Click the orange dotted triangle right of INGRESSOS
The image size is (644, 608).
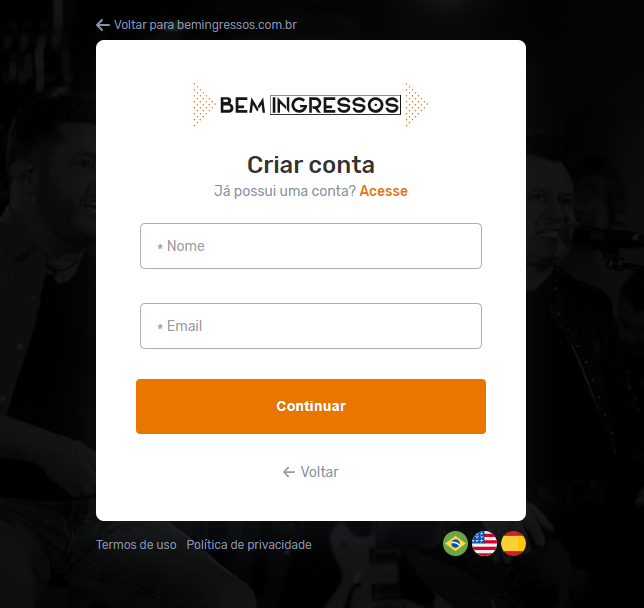point(416,104)
